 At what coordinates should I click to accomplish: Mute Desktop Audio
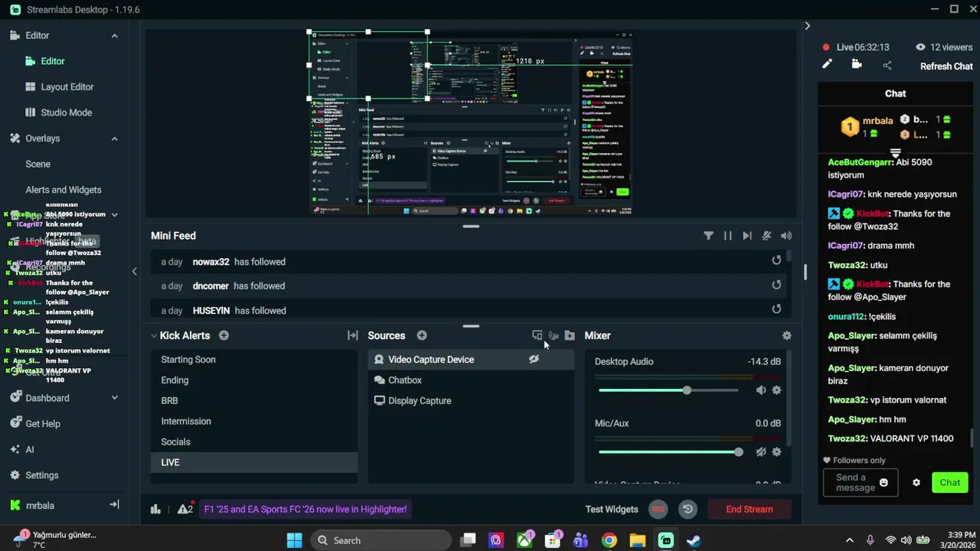point(760,390)
